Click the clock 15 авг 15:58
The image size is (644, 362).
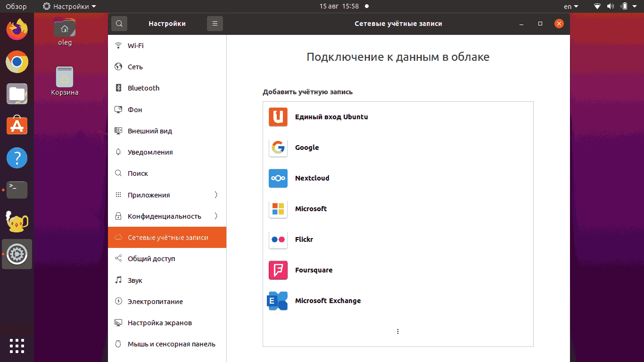[339, 7]
